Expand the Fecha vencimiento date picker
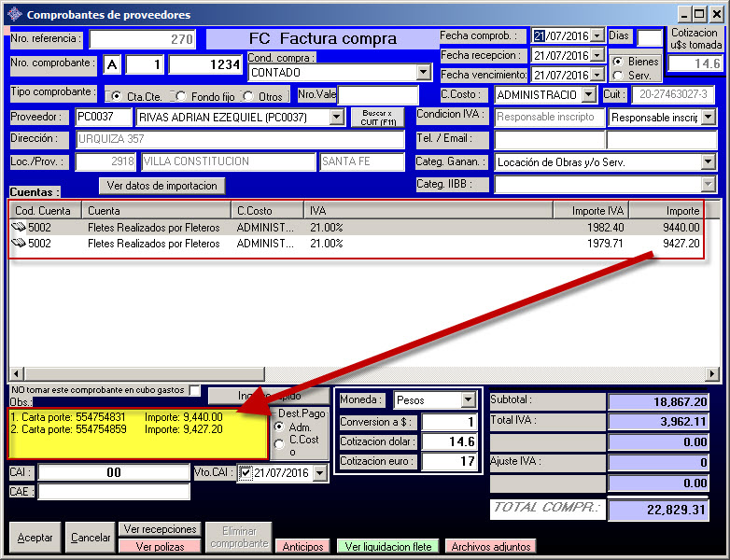The width and height of the screenshot is (730, 560). click(597, 75)
